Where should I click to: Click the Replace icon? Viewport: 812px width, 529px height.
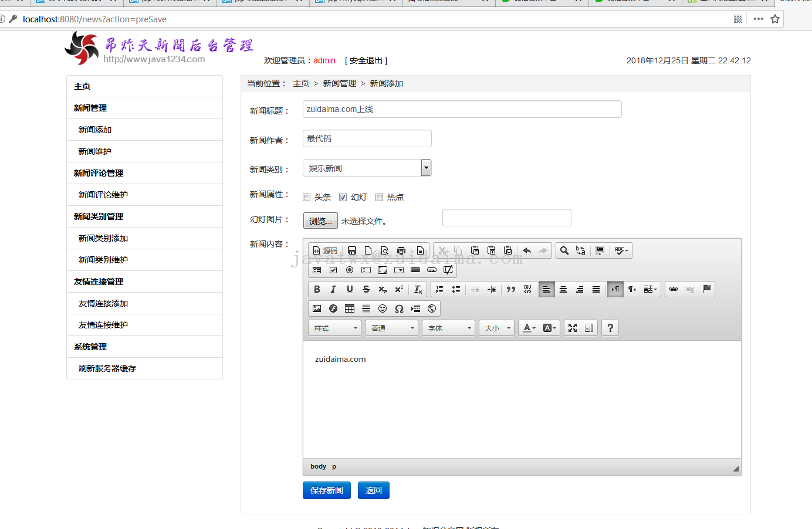tap(581, 250)
